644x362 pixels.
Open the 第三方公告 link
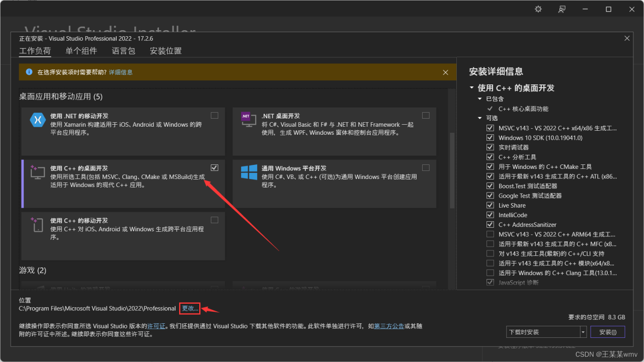click(x=389, y=326)
